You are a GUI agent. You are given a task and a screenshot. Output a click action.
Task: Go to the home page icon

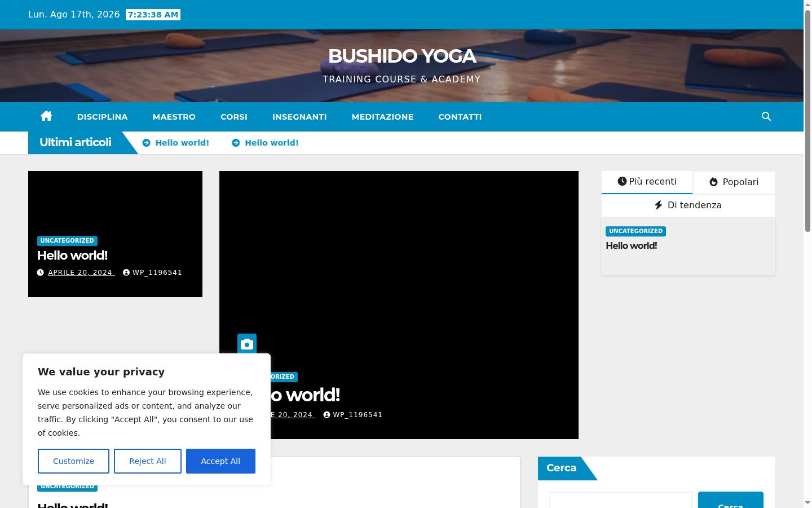[x=46, y=116]
